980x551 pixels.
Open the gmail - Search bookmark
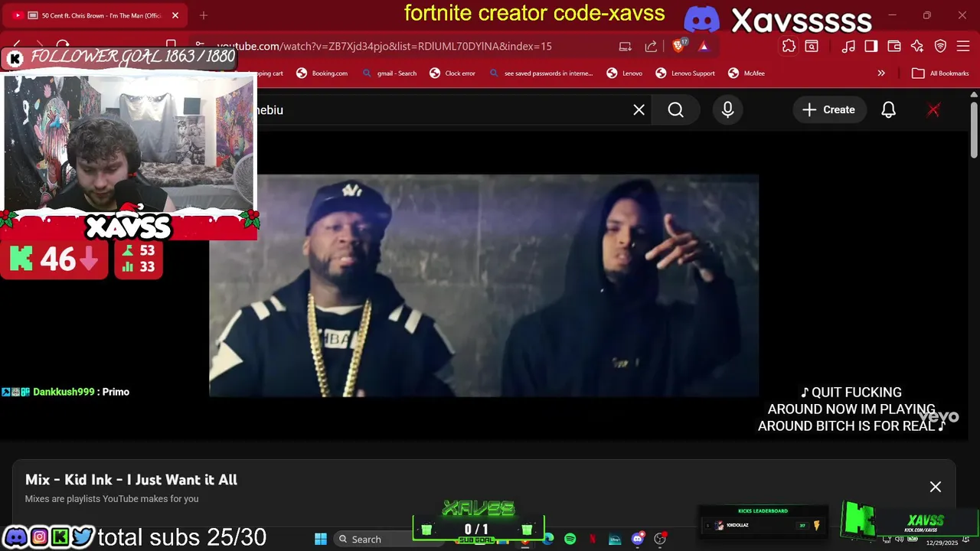(390, 73)
